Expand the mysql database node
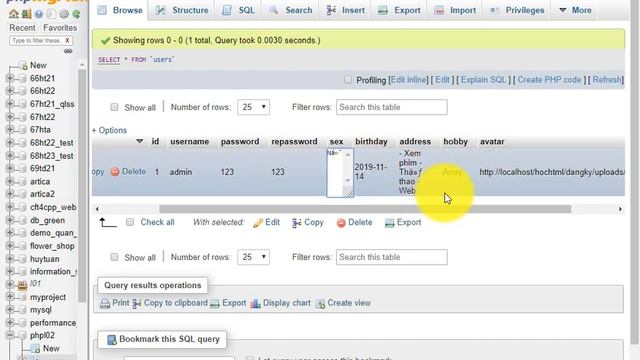Screen dimensions: 640x360 click(x=10, y=310)
